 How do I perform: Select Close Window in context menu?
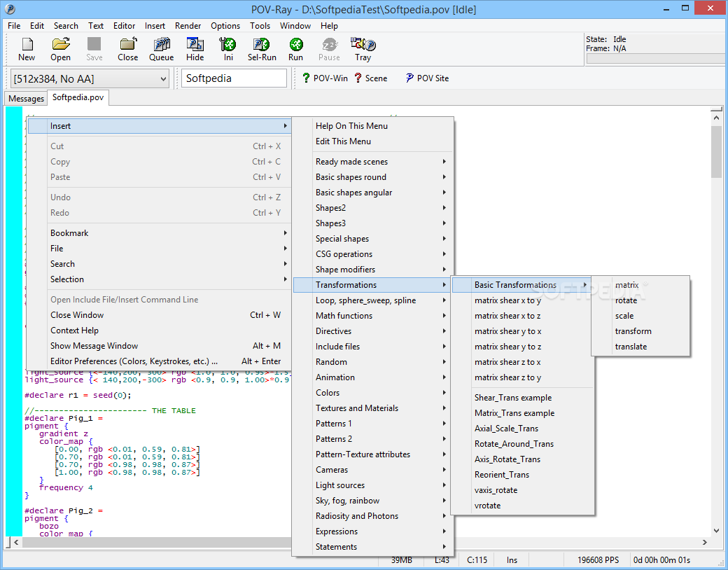tap(160, 315)
